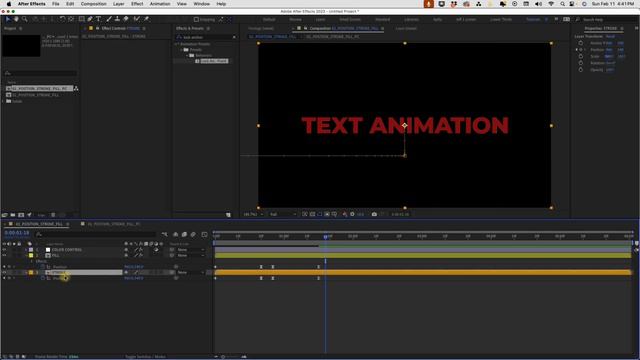Select the Hand tool
The width and height of the screenshot is (640, 360).
point(16,19)
